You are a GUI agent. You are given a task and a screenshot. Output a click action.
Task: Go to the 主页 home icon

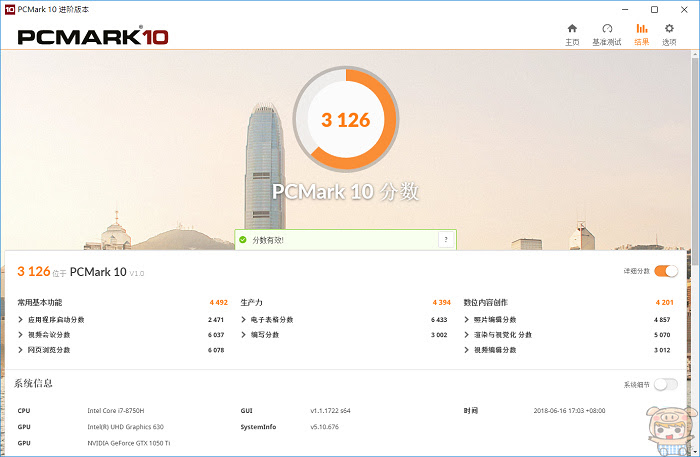click(572, 29)
